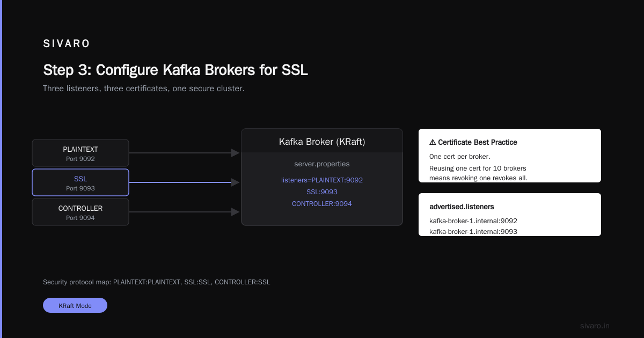This screenshot has height=338, width=644.
Task: Click the KRaft Mode pill button
Action: coord(75,305)
